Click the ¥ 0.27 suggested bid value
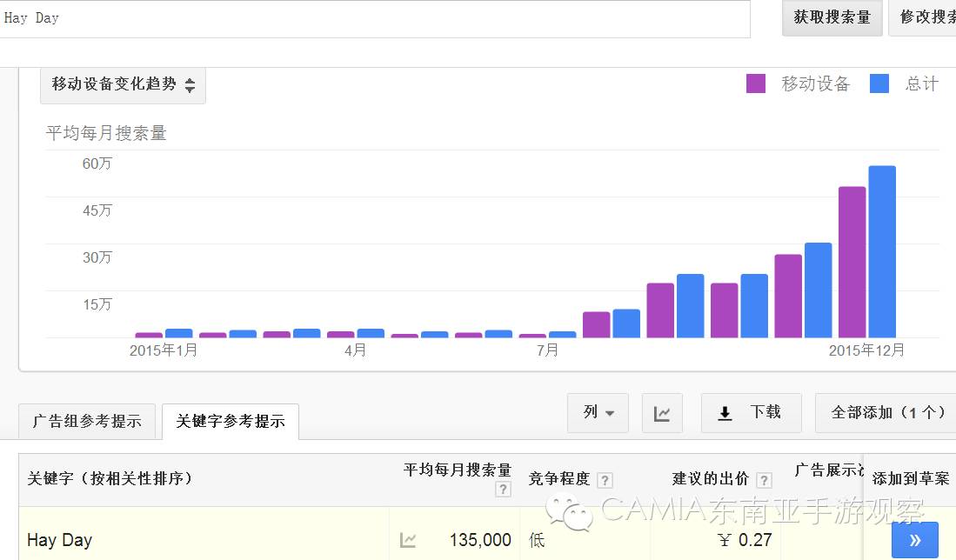The height and width of the screenshot is (560, 956). (745, 540)
